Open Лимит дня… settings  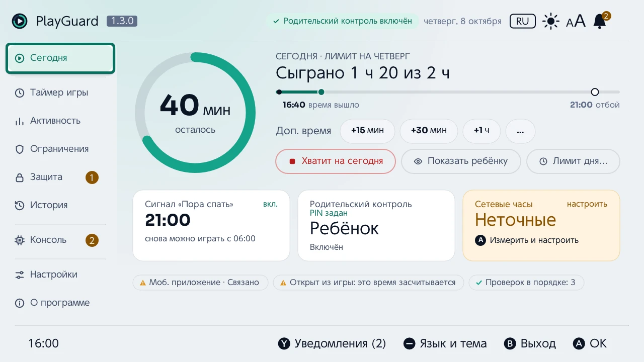point(573,161)
